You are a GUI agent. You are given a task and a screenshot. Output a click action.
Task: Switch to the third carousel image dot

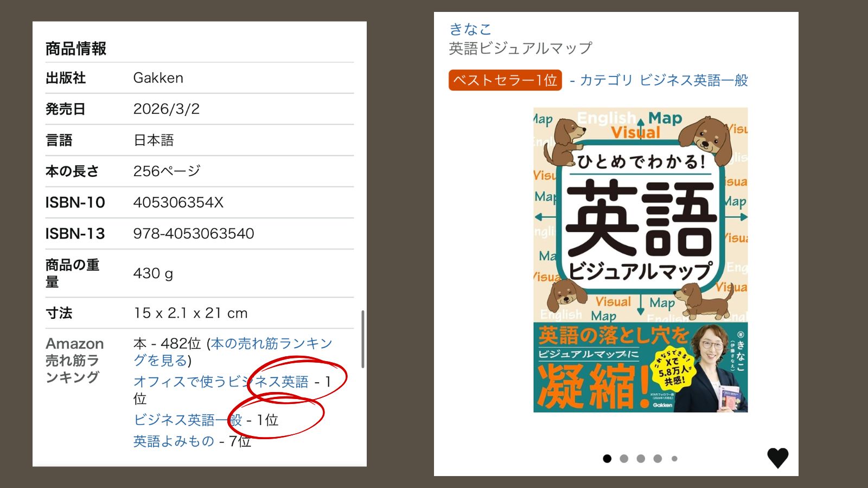(641, 459)
